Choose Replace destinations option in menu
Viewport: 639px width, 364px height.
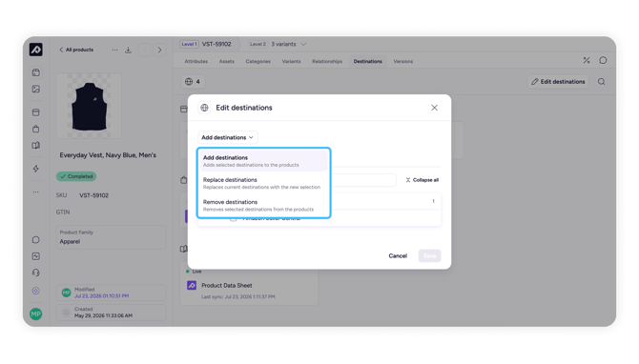tap(263, 183)
